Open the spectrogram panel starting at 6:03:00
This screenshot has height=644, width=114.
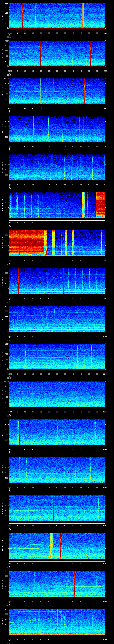(x=57, y=91)
